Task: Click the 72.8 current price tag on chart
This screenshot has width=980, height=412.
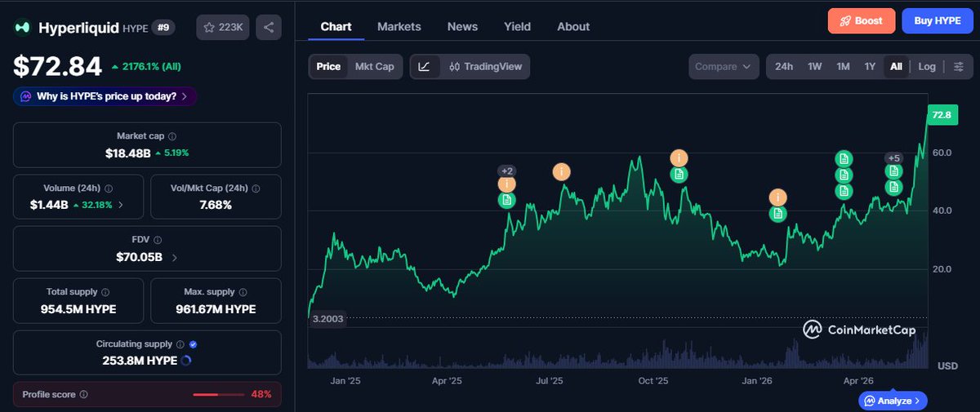Action: pyautogui.click(x=942, y=116)
